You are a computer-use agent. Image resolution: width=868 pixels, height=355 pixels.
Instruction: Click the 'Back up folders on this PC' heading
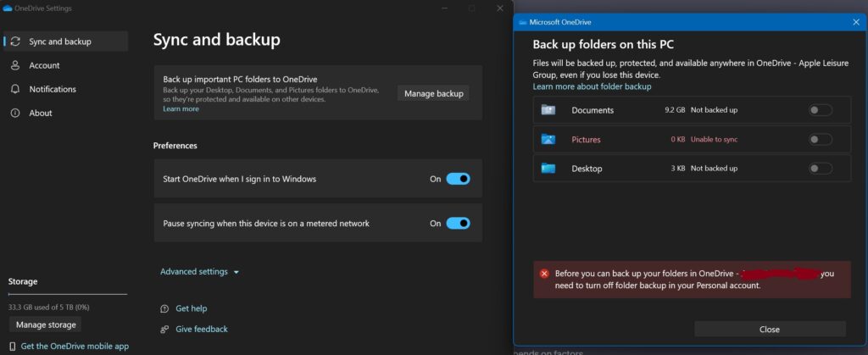(603, 45)
